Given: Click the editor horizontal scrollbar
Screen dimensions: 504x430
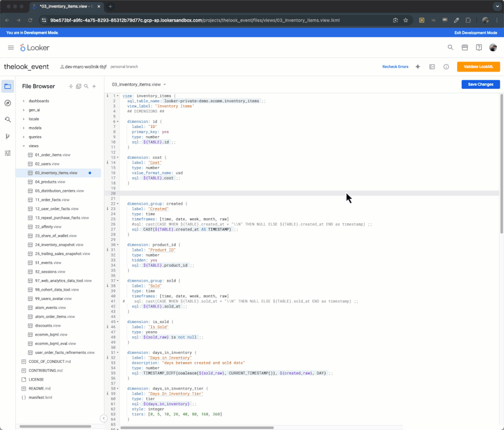Looking at the screenshot, I should (x=197, y=428).
